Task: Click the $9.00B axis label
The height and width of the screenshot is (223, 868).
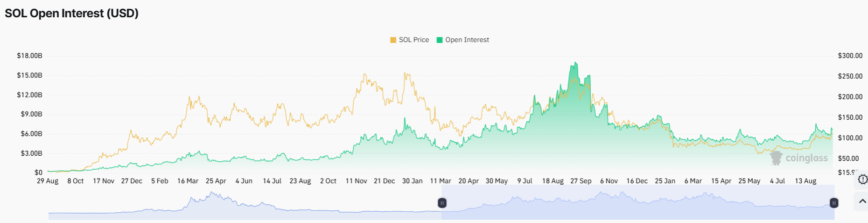Action: coord(32,114)
